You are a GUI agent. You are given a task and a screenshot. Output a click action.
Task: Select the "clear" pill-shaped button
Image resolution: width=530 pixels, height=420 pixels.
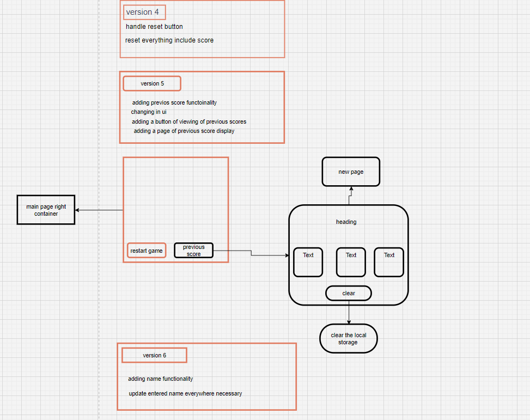click(x=348, y=293)
